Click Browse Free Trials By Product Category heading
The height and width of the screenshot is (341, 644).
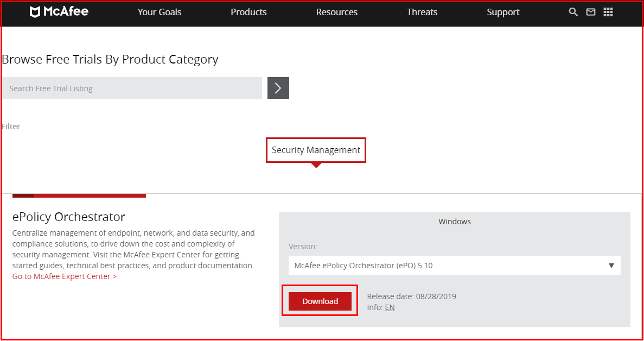[110, 60]
